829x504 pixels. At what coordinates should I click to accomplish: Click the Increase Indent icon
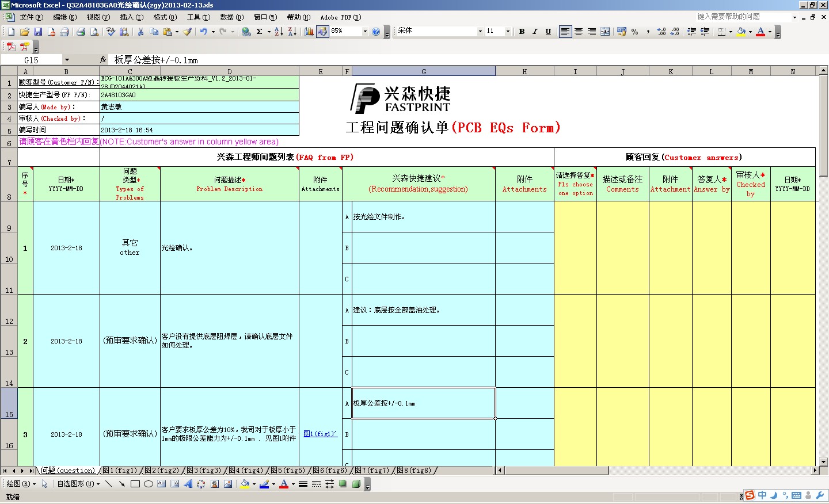click(705, 32)
